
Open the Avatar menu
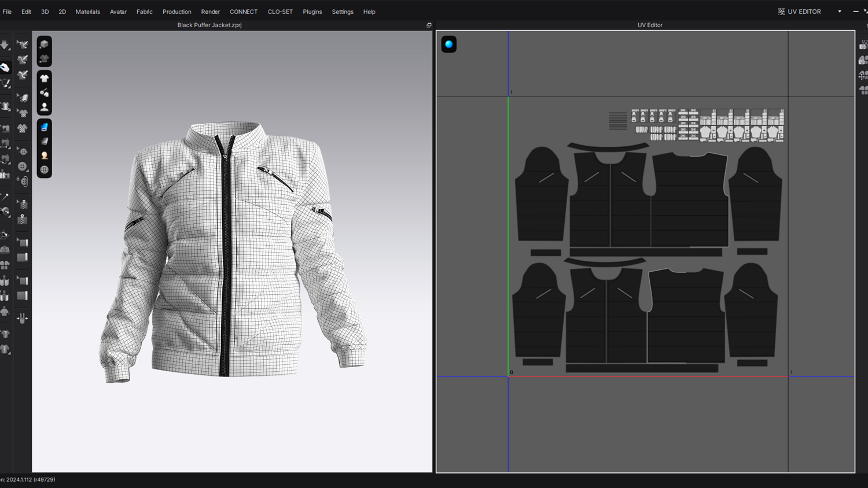[x=118, y=12]
